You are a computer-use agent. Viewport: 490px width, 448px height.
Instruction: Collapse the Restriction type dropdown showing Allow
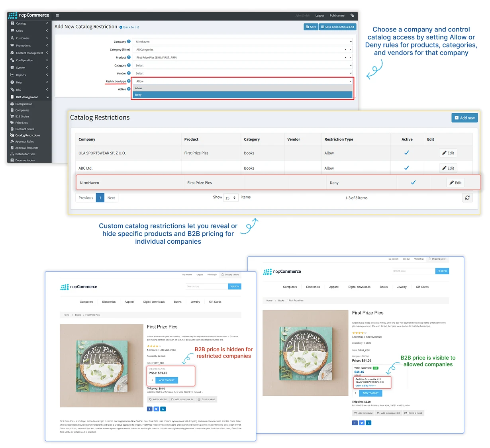243,81
